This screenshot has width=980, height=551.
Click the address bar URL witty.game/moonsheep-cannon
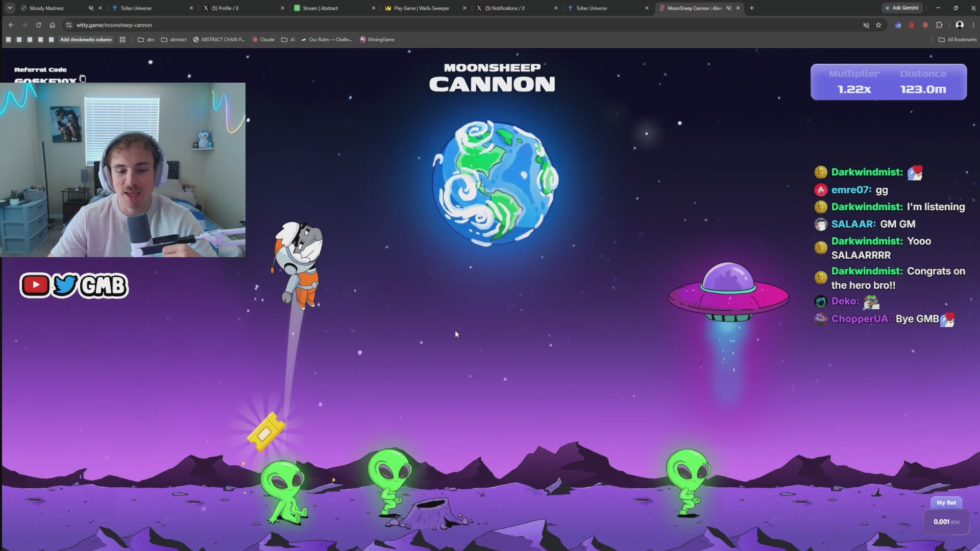(x=114, y=25)
